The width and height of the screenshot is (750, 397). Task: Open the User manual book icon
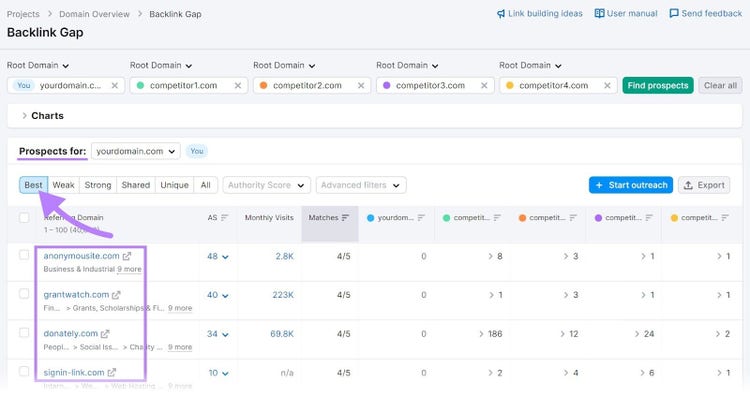point(599,13)
